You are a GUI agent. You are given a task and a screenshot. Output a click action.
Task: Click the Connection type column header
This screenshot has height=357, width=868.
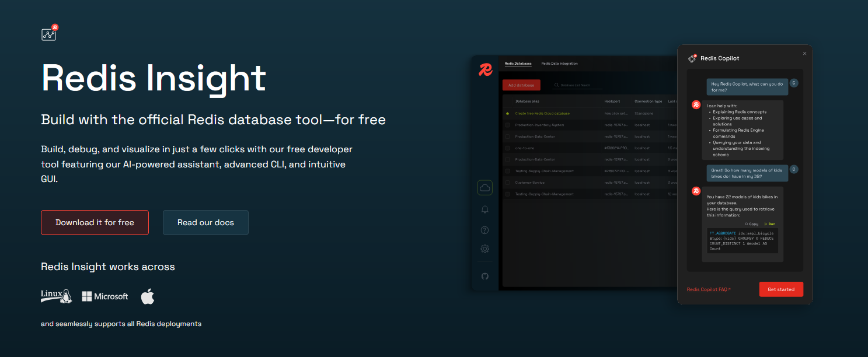(x=649, y=101)
